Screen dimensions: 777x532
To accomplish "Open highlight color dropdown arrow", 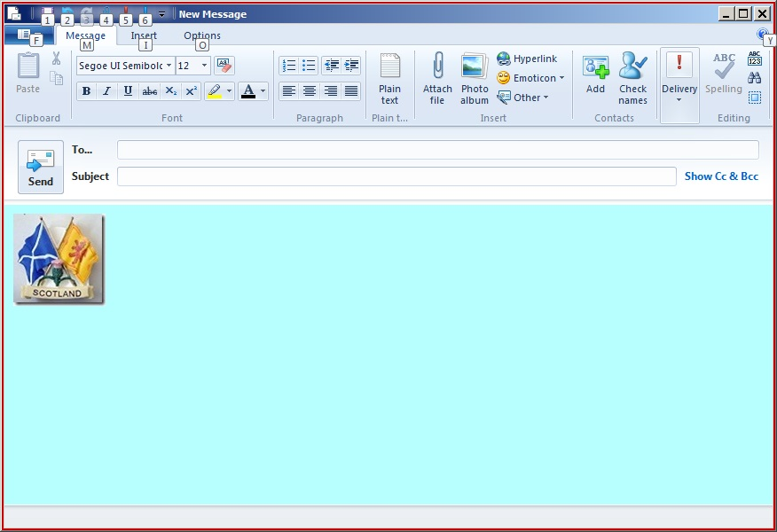I will point(229,91).
